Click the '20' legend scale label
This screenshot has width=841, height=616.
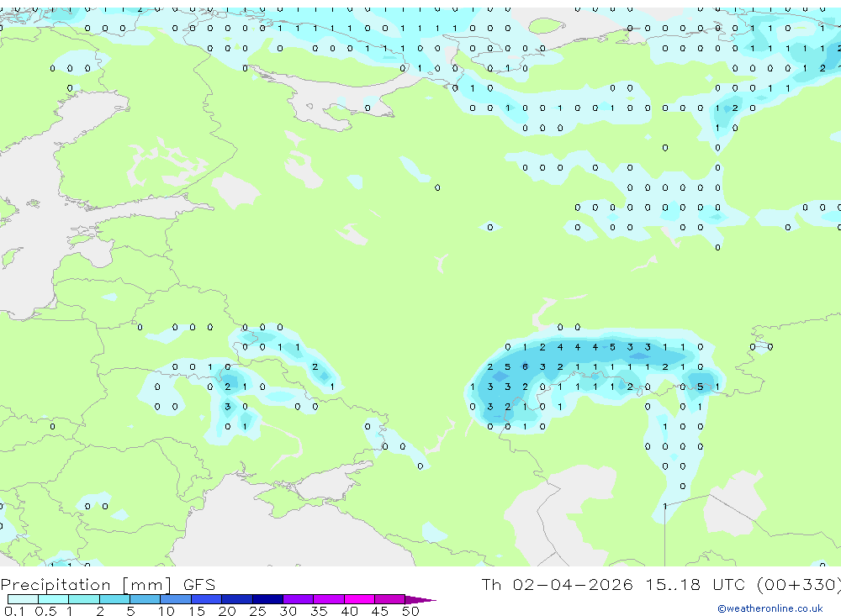227,611
